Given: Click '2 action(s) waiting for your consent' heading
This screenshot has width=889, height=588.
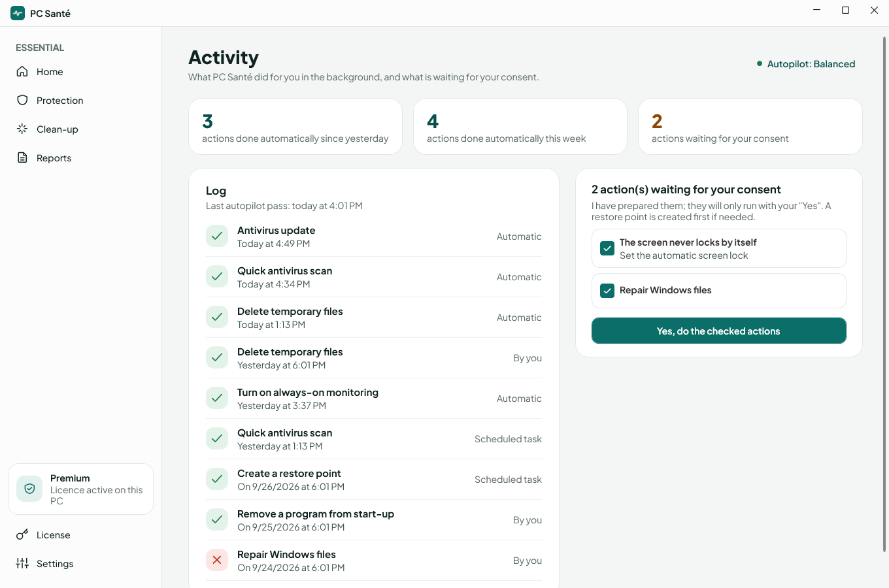Looking at the screenshot, I should (686, 189).
